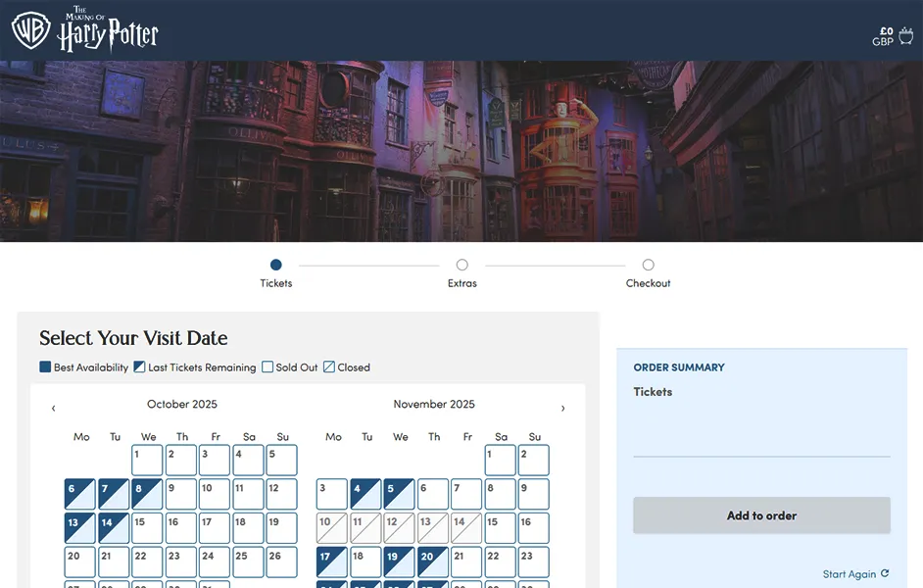Open the shopping basket icon

905,36
